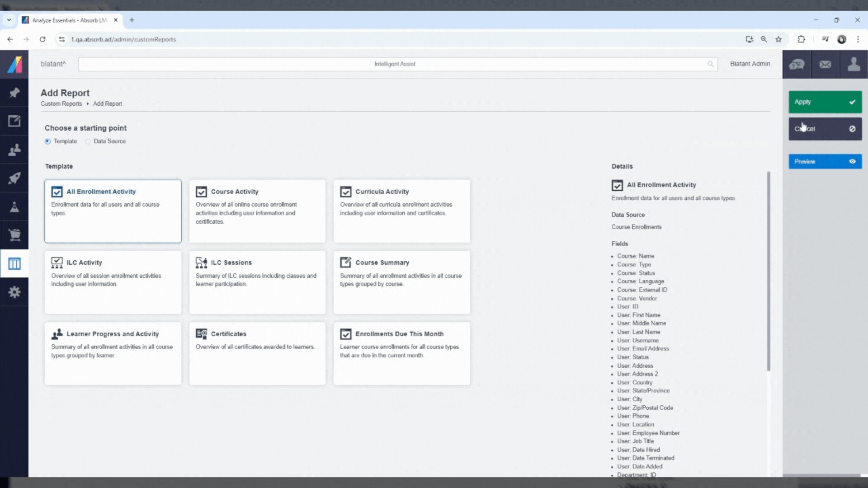Click the Details panel vertical scrollbar
The width and height of the screenshot is (868, 488).
point(768,271)
